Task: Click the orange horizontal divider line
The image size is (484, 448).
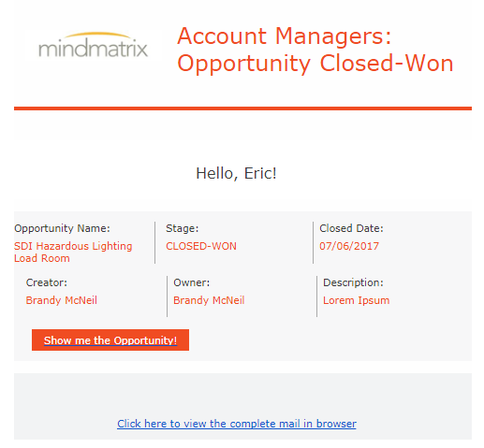Action: click(x=242, y=108)
